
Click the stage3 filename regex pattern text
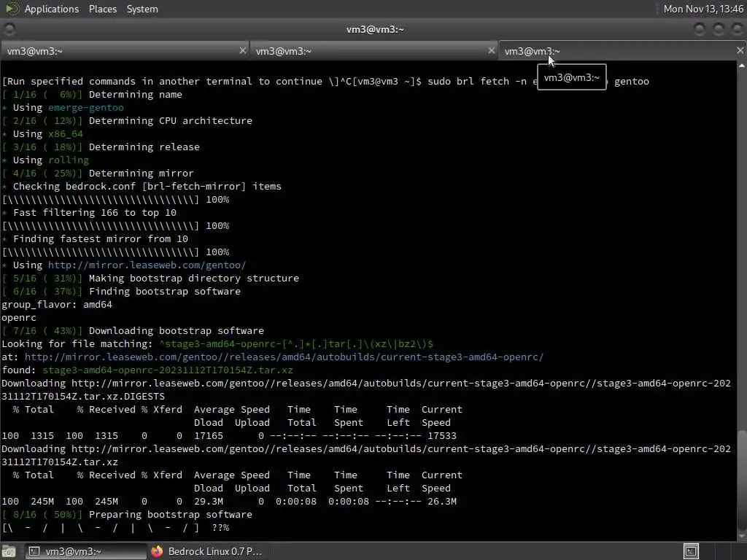pos(296,344)
